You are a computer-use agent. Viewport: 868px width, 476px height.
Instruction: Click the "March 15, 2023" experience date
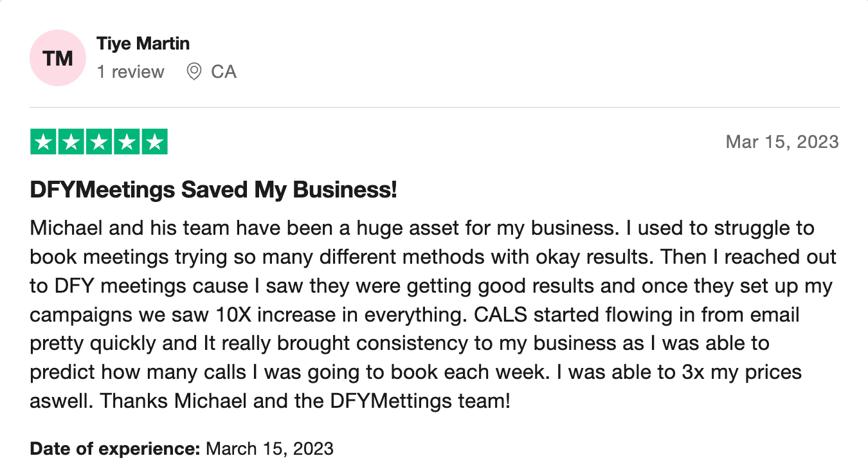tap(269, 448)
